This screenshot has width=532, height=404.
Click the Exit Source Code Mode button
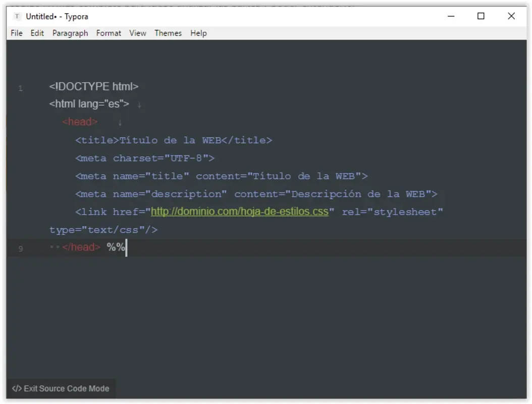tap(66, 388)
